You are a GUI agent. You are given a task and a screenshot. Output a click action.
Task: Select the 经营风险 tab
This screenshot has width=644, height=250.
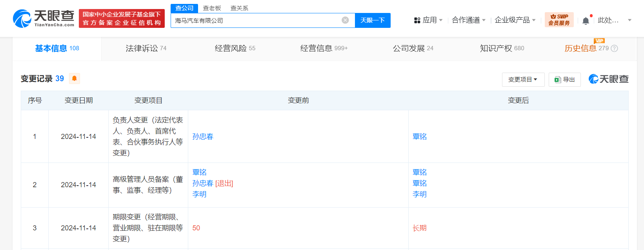(x=235, y=48)
